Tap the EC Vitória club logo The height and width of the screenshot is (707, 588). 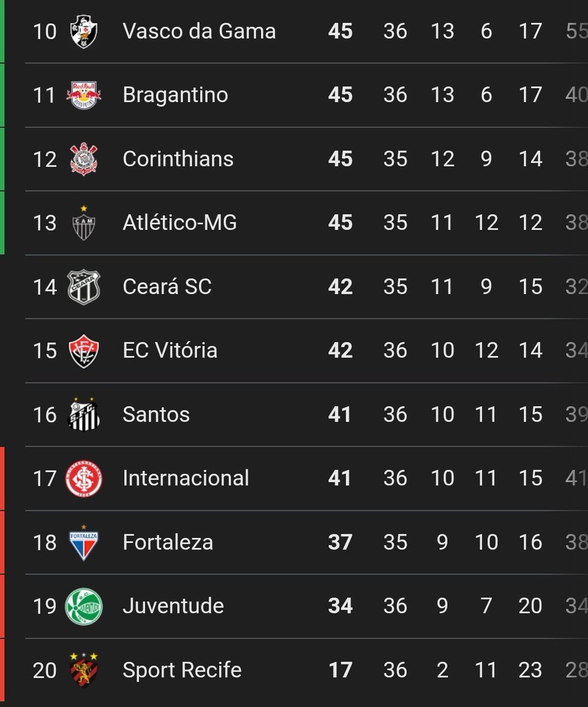click(84, 351)
